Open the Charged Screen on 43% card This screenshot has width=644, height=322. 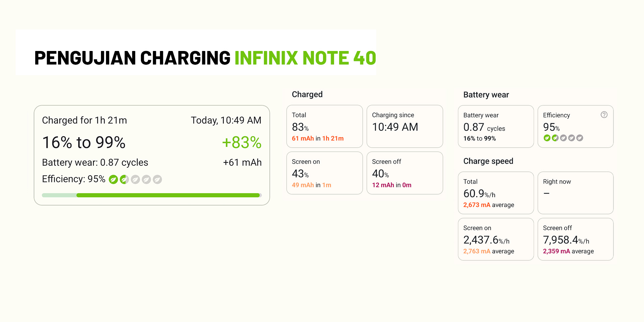coord(324,173)
